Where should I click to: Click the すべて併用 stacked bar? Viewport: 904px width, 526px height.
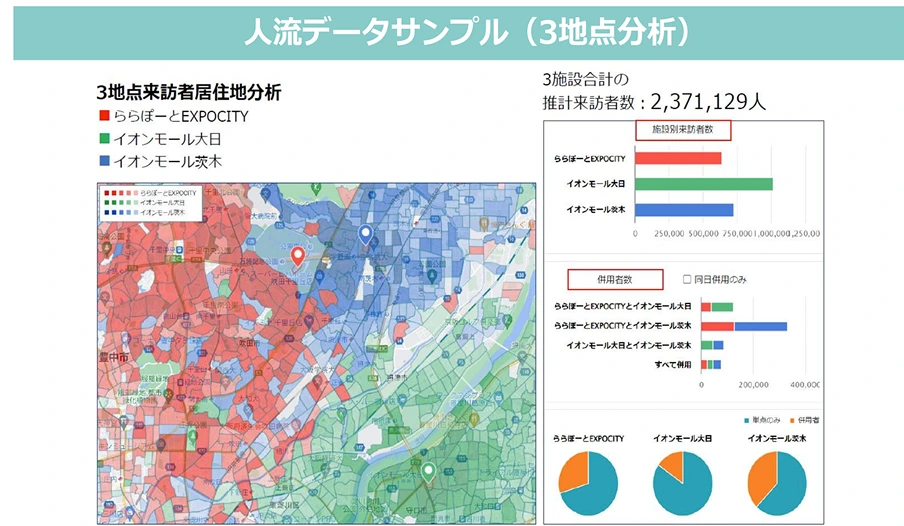711,365
